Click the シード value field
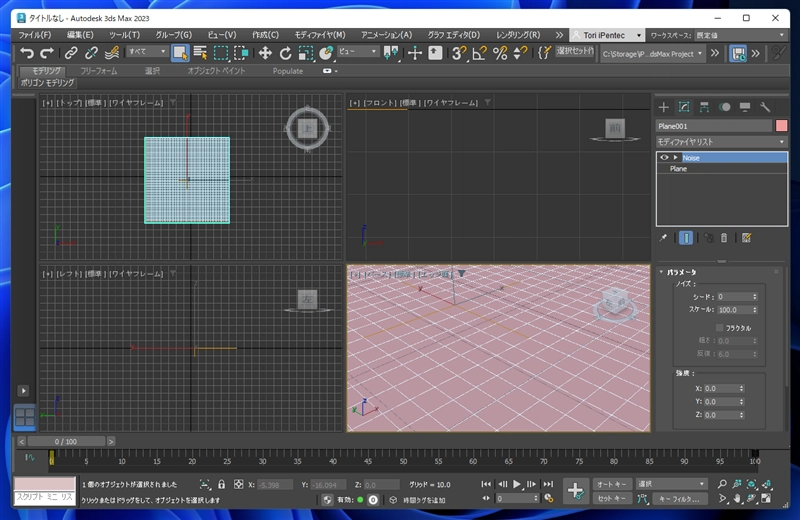 pos(733,296)
